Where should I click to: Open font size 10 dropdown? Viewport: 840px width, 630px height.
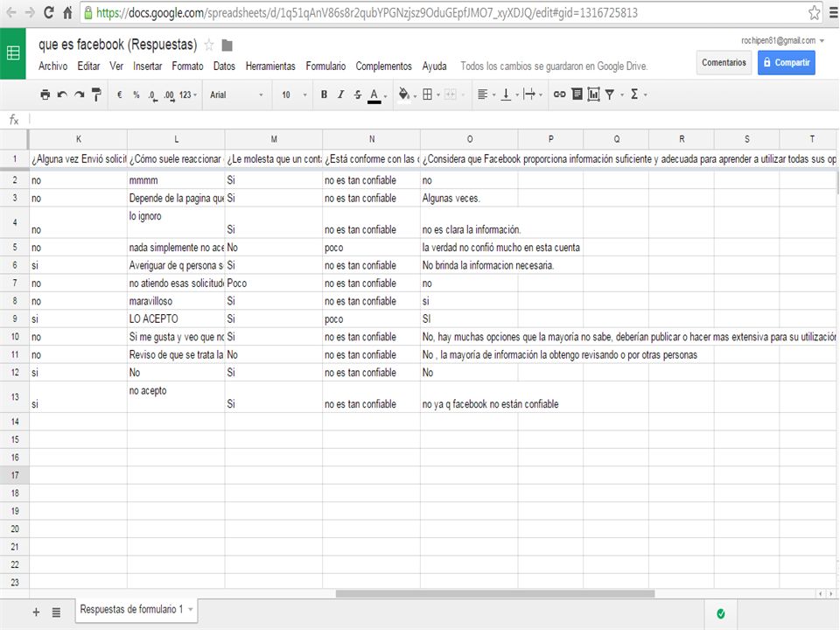click(x=294, y=94)
